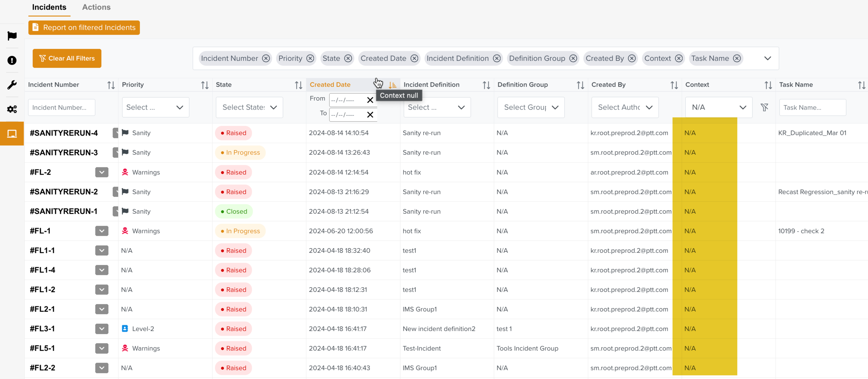
Task: Open the Priority Select dropdown
Action: (x=155, y=107)
